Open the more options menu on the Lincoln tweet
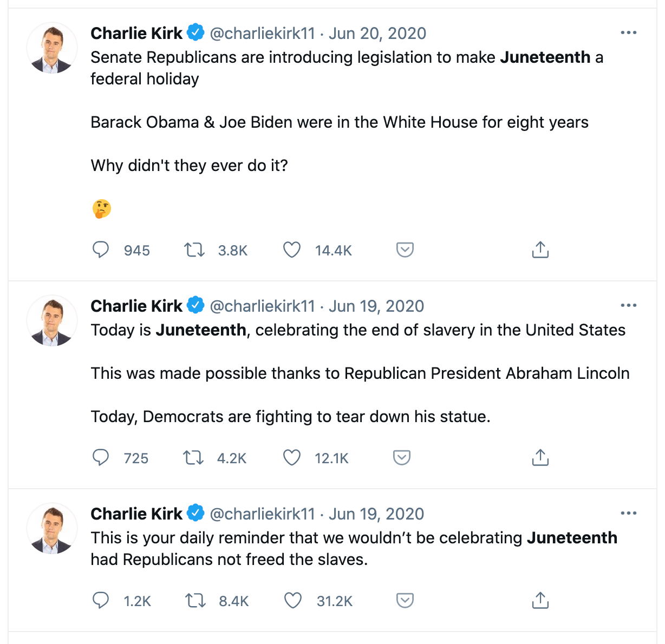Screen dimensions: 665x644 [x=628, y=305]
